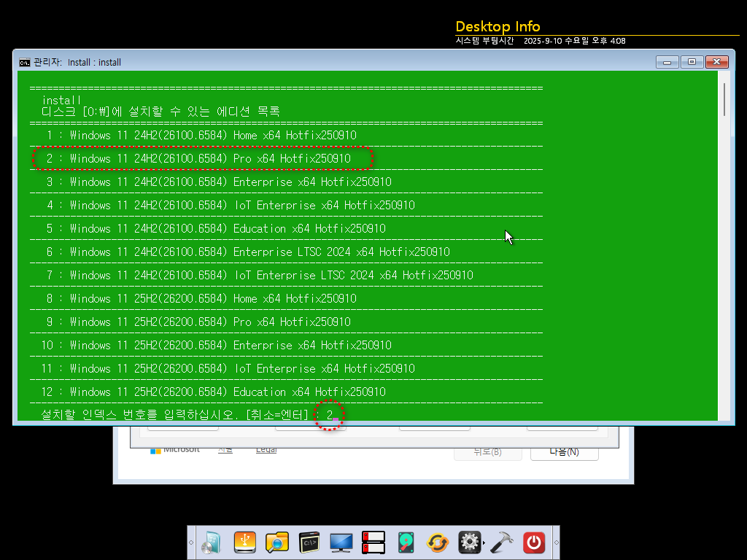Viewport: 747px width, 560px height.
Task: Launch the folder search magnifier icon
Action: [x=277, y=542]
